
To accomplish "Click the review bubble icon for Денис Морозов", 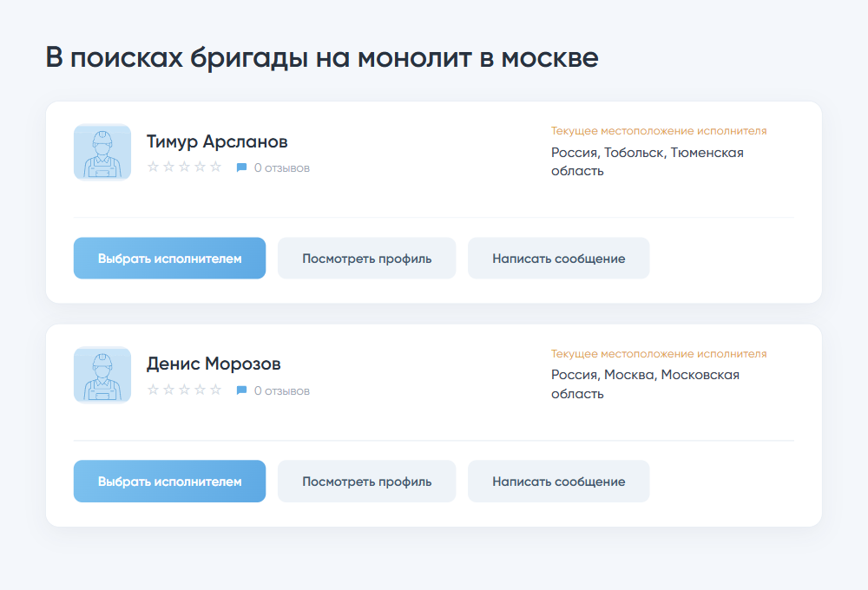I will click(x=241, y=390).
